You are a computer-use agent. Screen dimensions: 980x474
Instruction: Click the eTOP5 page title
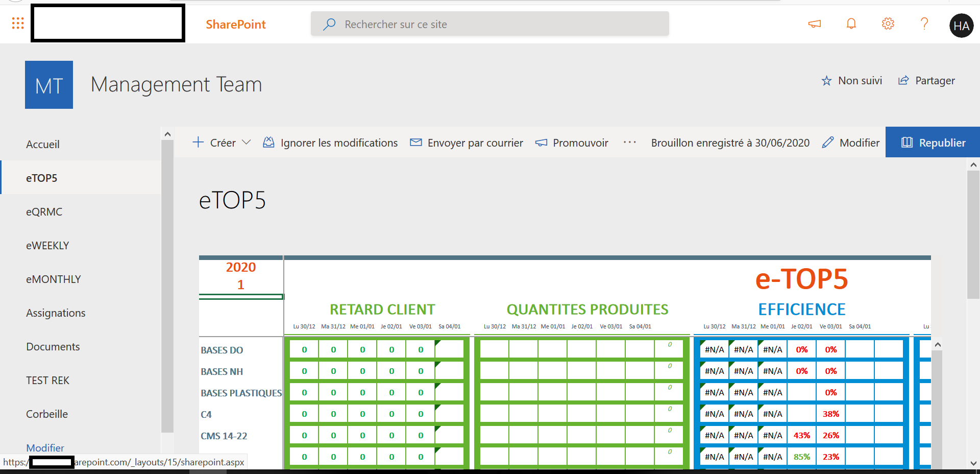pyautogui.click(x=232, y=200)
